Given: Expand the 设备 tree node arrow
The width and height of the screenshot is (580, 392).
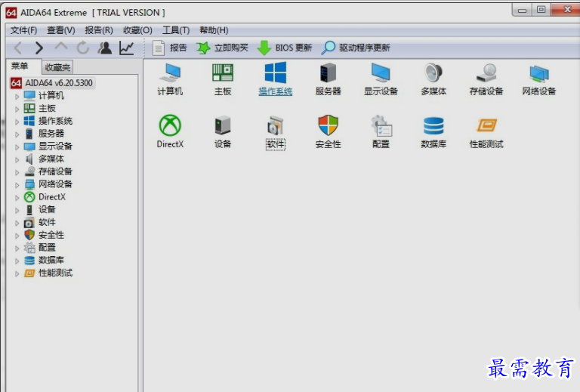Looking at the screenshot, I should click(17, 211).
